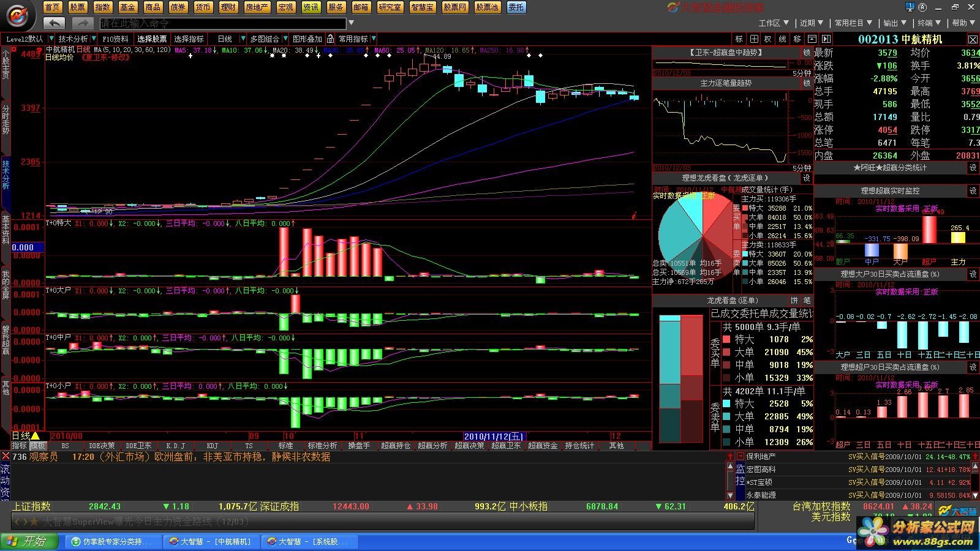Click the 笔 toggle in 龙虎看盘

point(807,300)
